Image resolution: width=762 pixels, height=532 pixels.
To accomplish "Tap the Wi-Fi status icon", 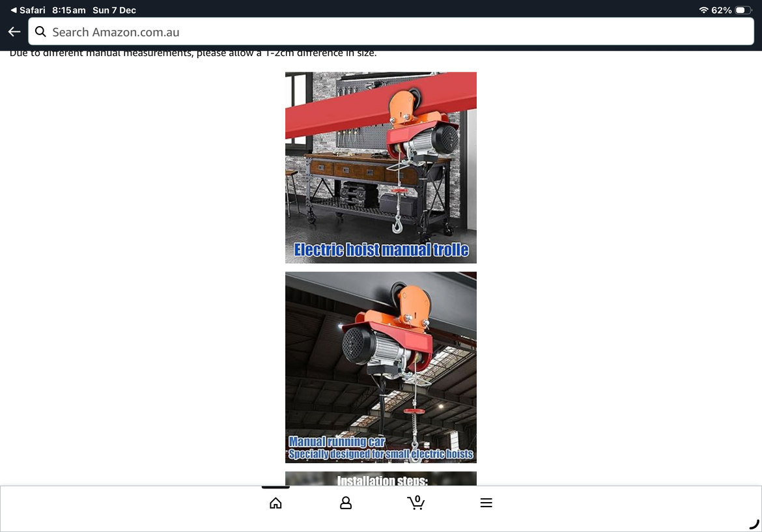I will coord(703,10).
